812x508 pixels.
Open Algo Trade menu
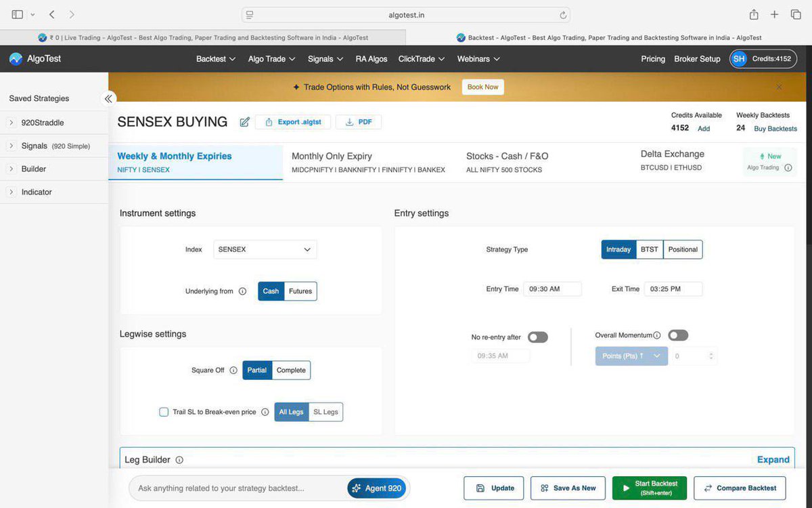click(x=272, y=59)
